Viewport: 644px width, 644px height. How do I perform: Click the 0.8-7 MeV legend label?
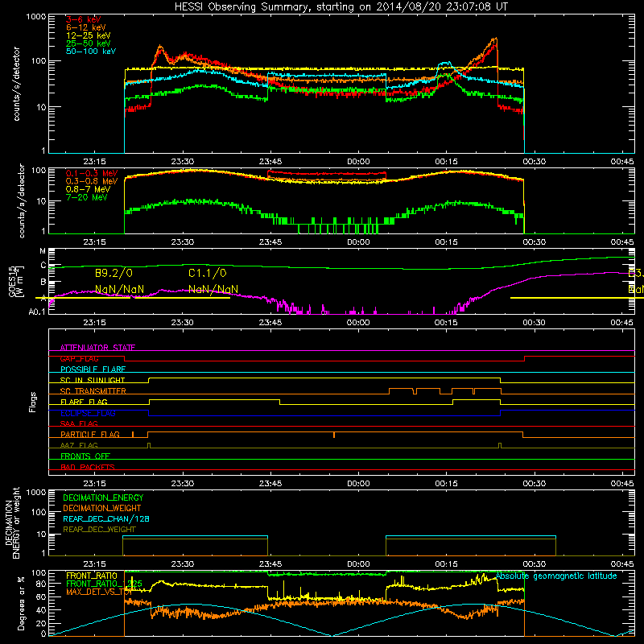pos(88,189)
